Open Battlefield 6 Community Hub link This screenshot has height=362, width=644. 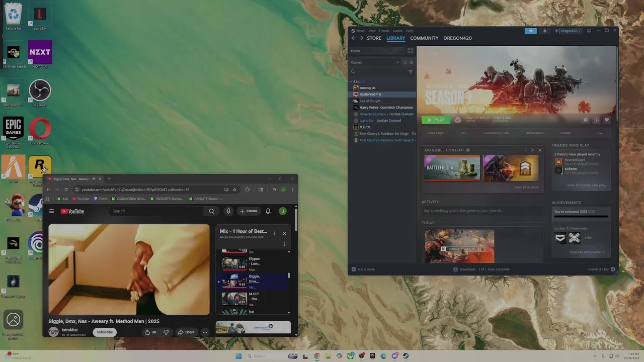(496, 133)
